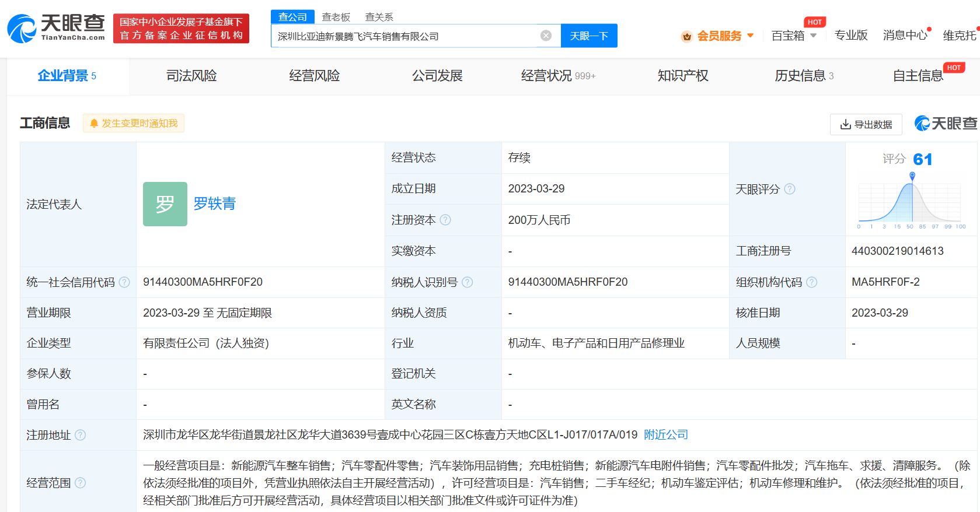Click the 会员服务 crown icon
Screen dimensions: 980x512
pos(687,36)
